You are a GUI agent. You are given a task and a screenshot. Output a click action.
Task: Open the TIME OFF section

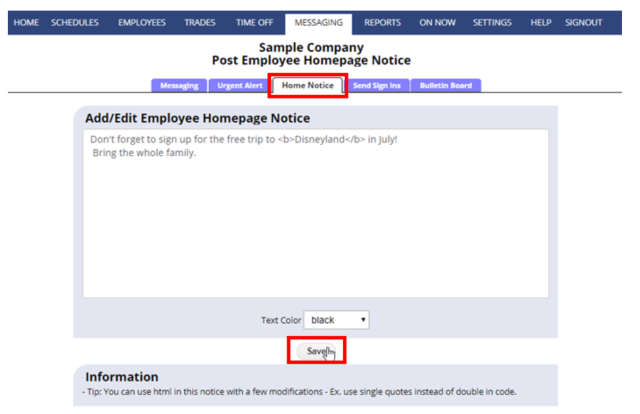(x=254, y=23)
